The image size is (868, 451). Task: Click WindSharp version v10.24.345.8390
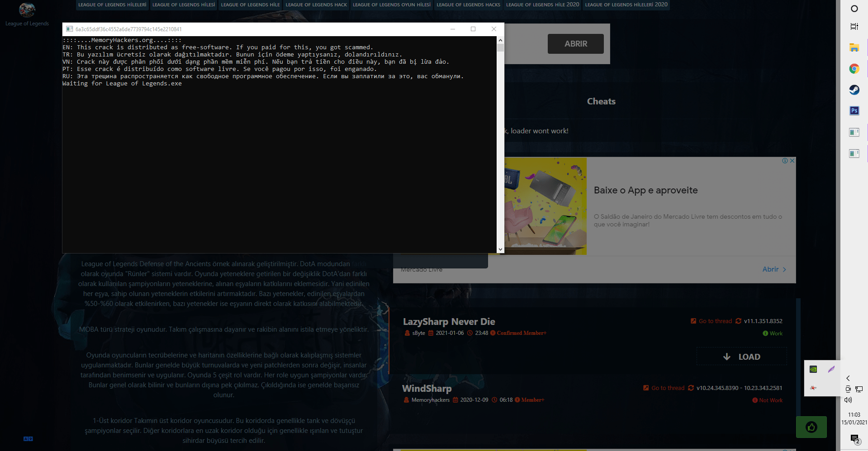pos(739,388)
